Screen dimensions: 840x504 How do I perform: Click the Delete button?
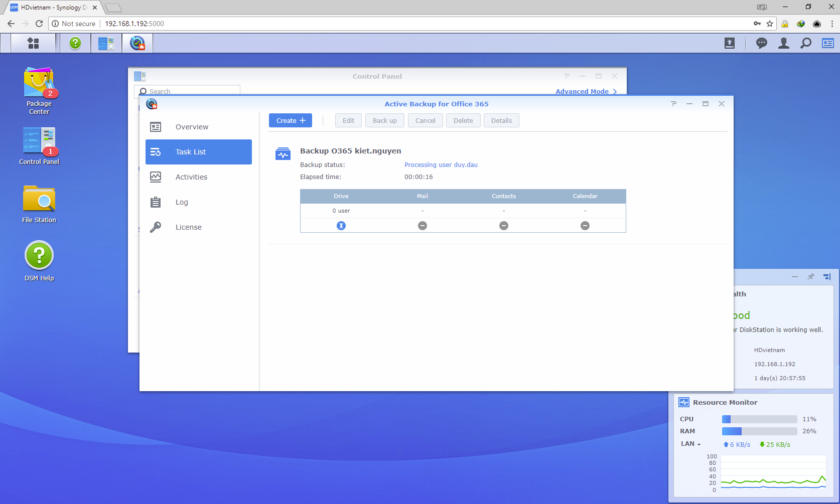click(463, 120)
